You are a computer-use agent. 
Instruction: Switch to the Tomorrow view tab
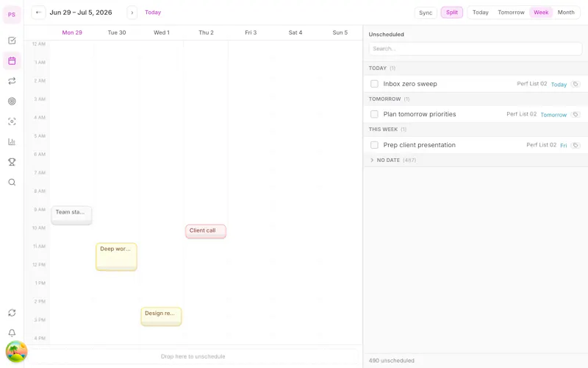click(511, 13)
